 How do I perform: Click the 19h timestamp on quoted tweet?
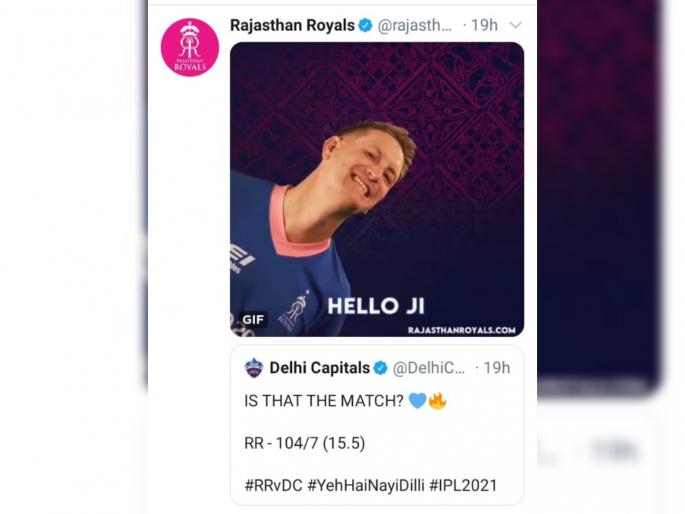point(497,368)
